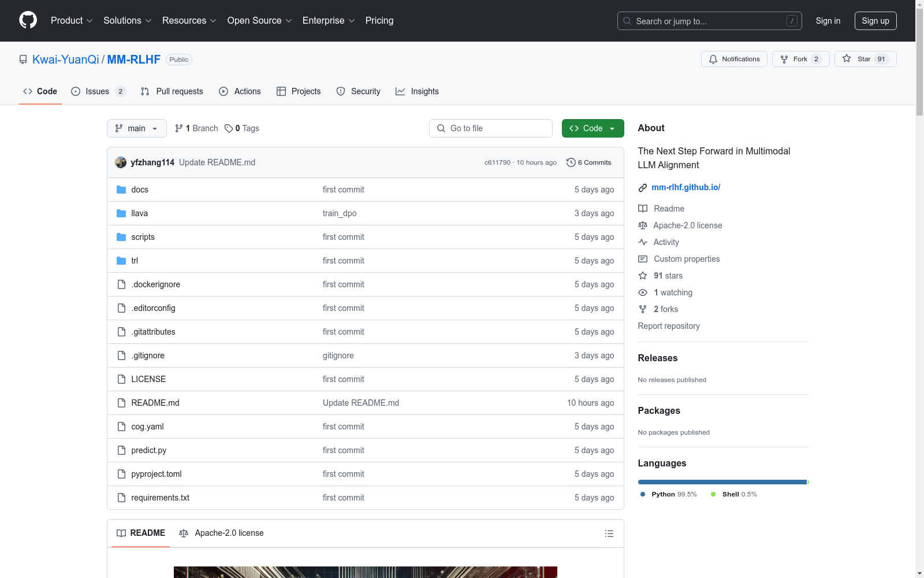
Task: Open the requirements.txt file
Action: 160,498
